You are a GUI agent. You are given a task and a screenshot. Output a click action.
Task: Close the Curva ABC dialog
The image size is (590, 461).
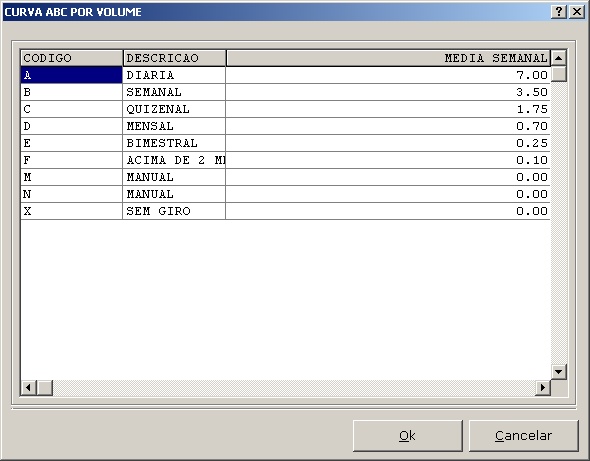(577, 12)
